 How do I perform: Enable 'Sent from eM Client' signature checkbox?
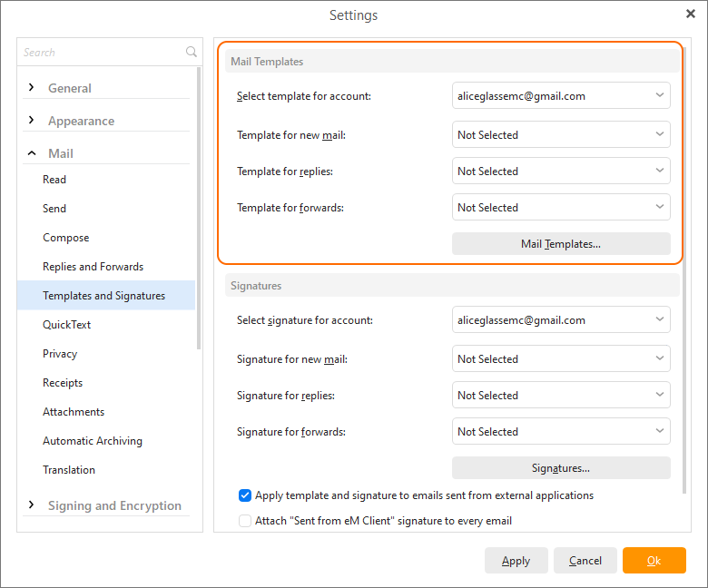tap(245, 521)
